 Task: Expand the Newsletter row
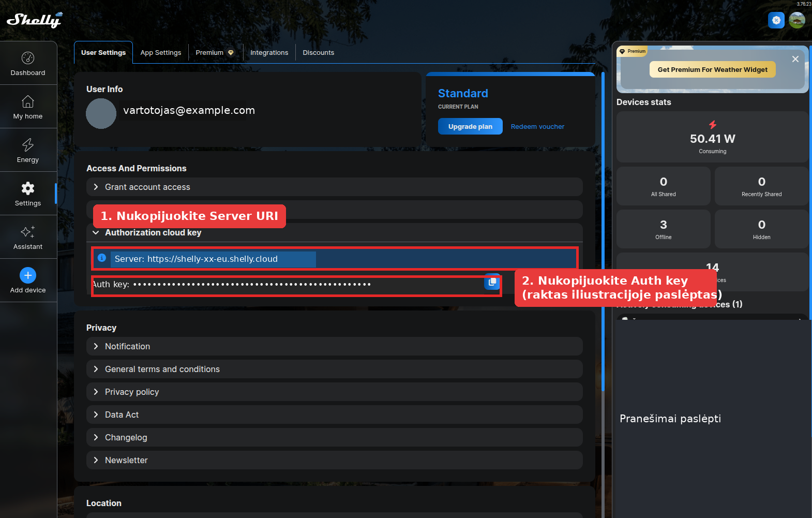(335, 460)
